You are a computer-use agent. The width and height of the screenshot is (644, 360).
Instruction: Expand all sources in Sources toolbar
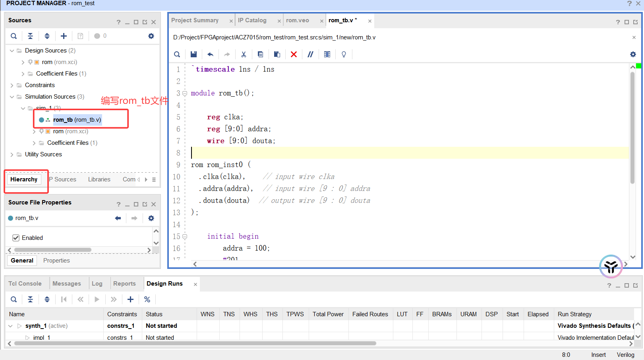(47, 36)
